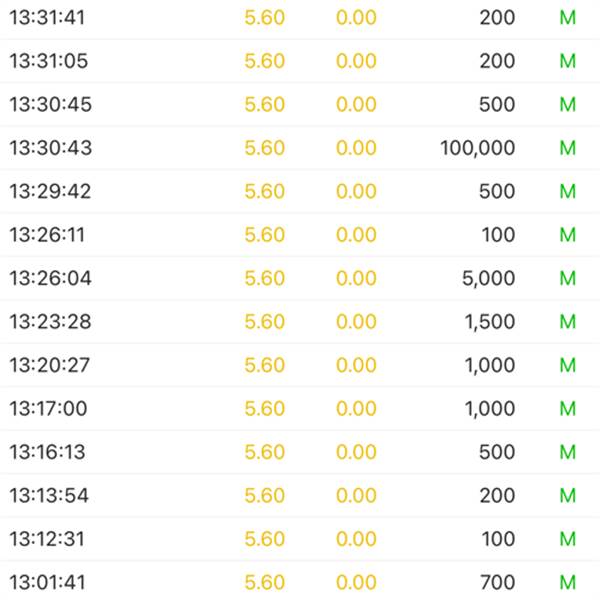Screen dimensions: 600x600
Task: Select the 5,000 volume trade
Action: point(300,278)
